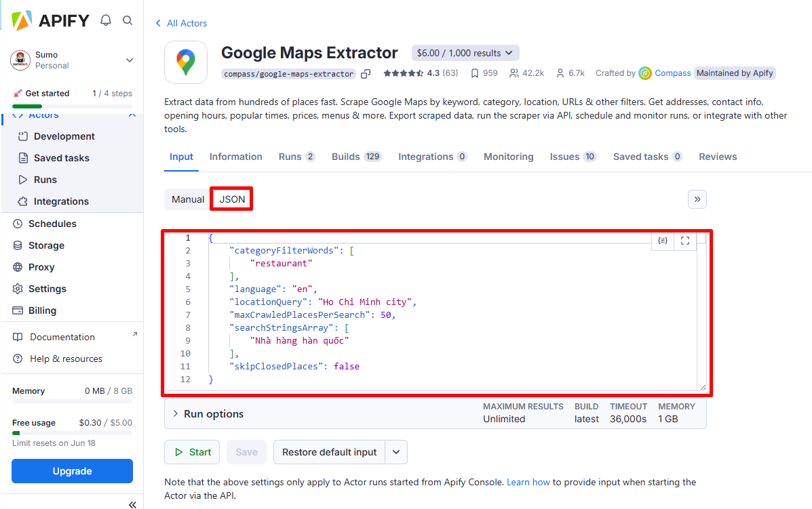Switch input mode to JSON
812x509 pixels.
point(232,199)
